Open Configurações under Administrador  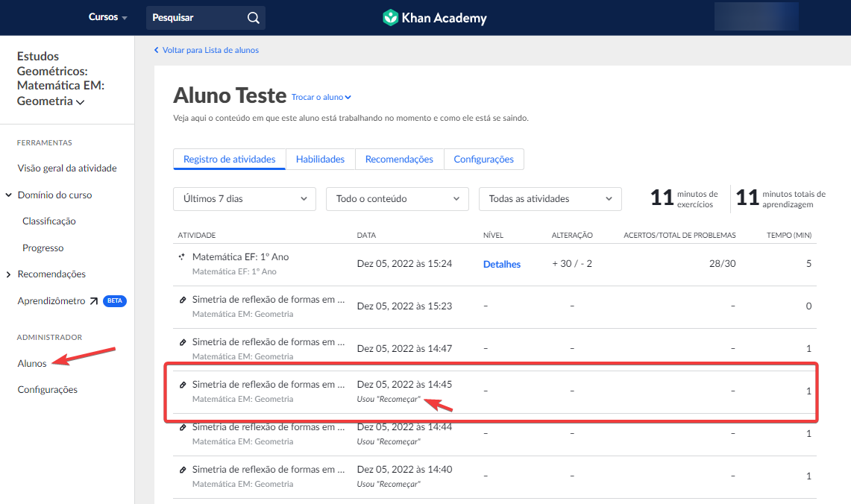47,390
